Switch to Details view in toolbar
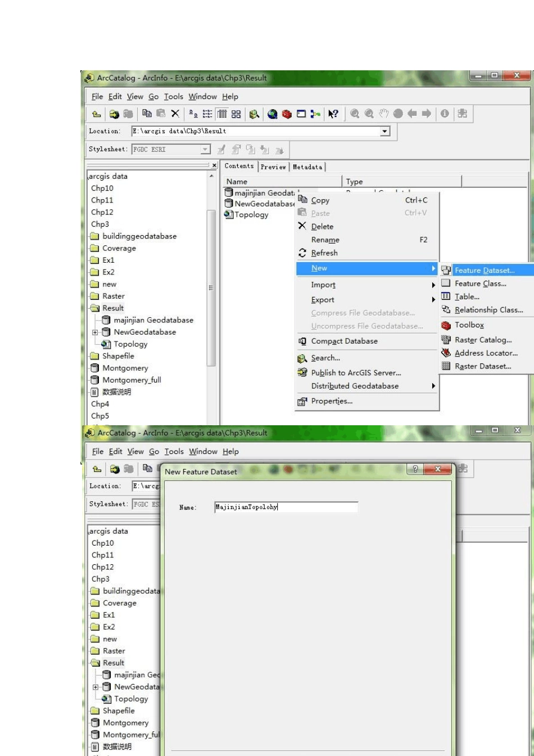 coord(222,114)
